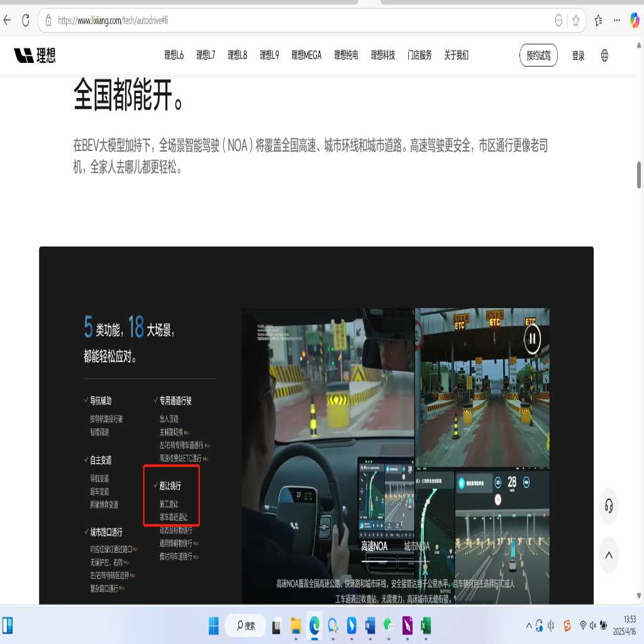Open the language globe selector
This screenshot has width=644, height=644.
(604, 55)
